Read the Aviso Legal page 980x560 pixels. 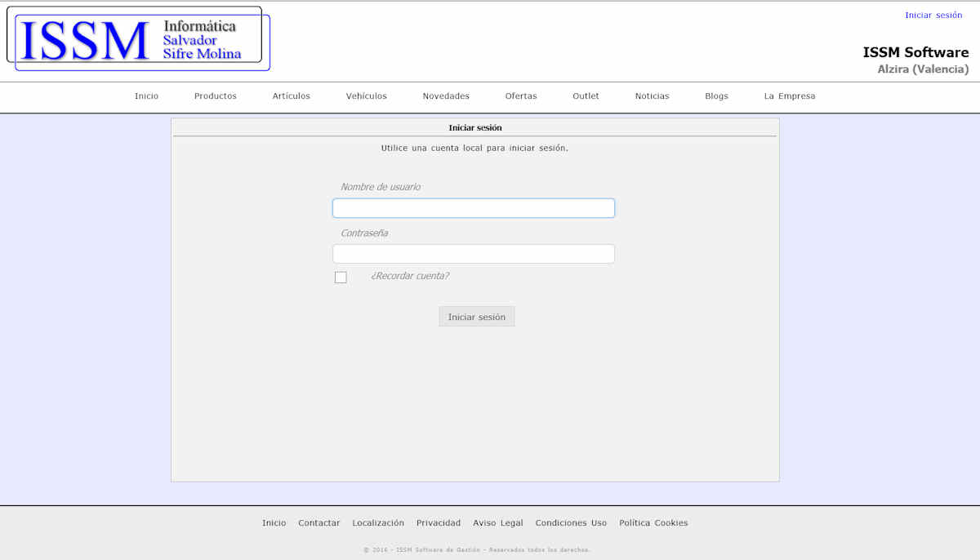click(498, 522)
